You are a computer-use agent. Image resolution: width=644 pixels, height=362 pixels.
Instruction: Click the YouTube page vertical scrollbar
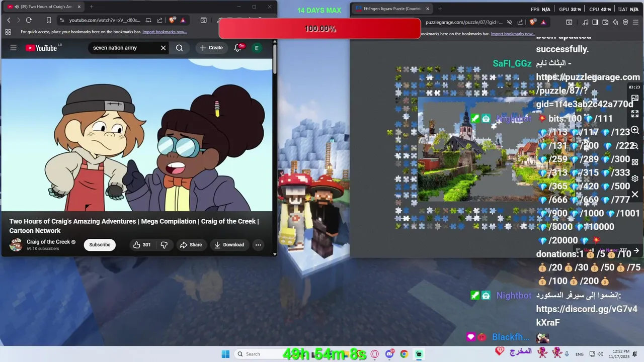[x=275, y=59]
